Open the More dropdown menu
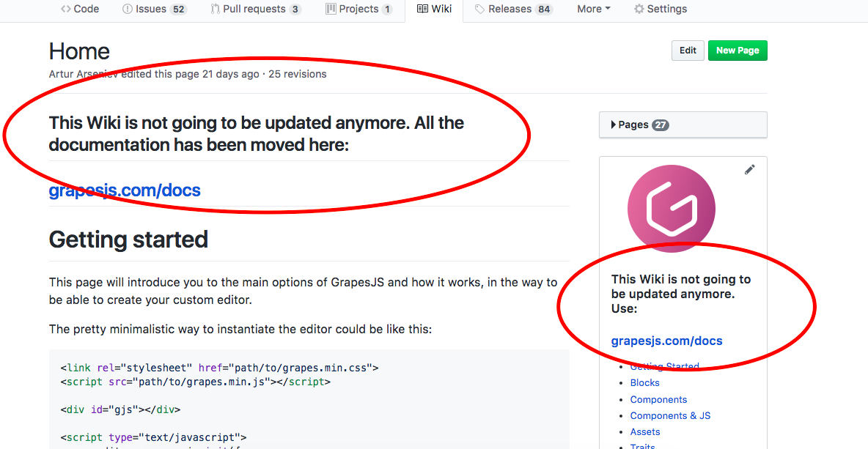Viewport: 868px width, 449px height. [x=593, y=9]
